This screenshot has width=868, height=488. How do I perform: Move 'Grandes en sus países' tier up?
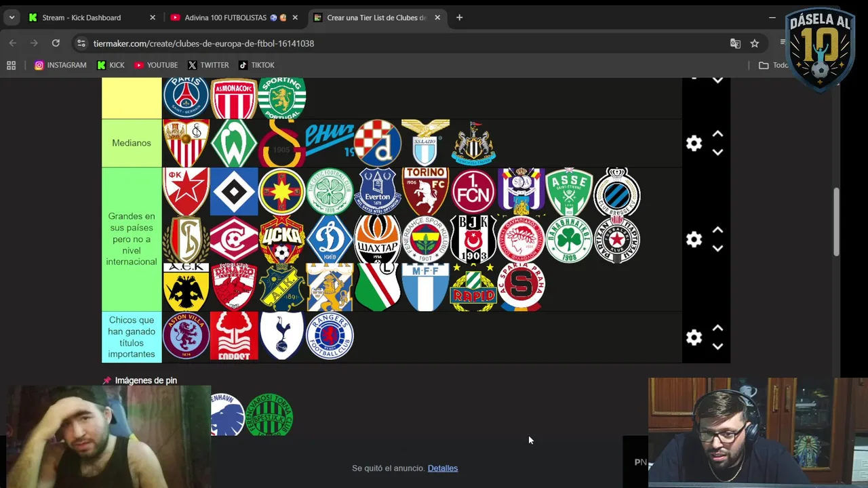[717, 230]
